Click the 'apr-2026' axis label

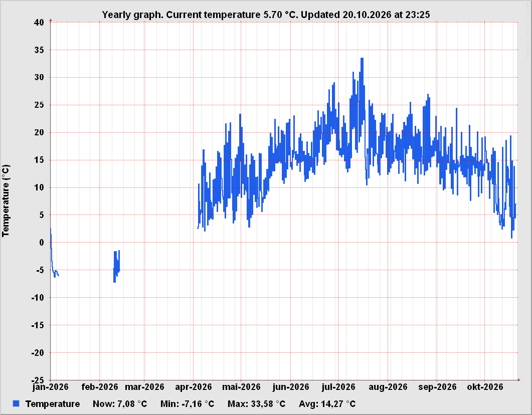pyautogui.click(x=194, y=387)
